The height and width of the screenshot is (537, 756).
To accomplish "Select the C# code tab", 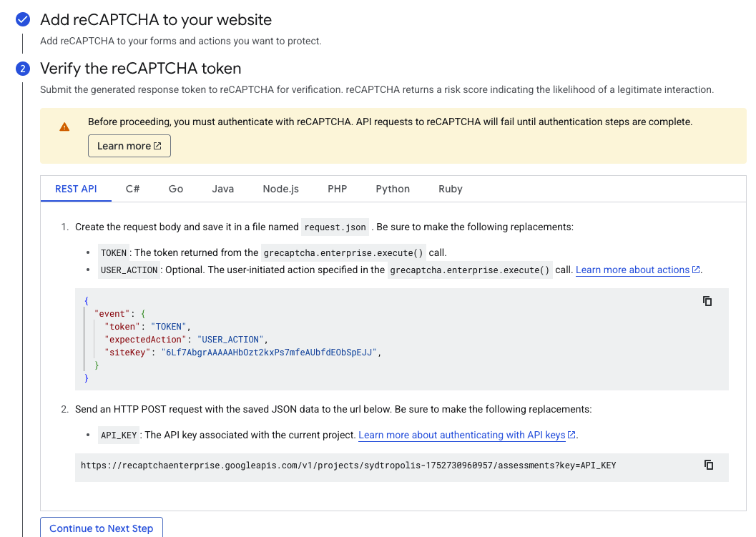I will pos(132,189).
